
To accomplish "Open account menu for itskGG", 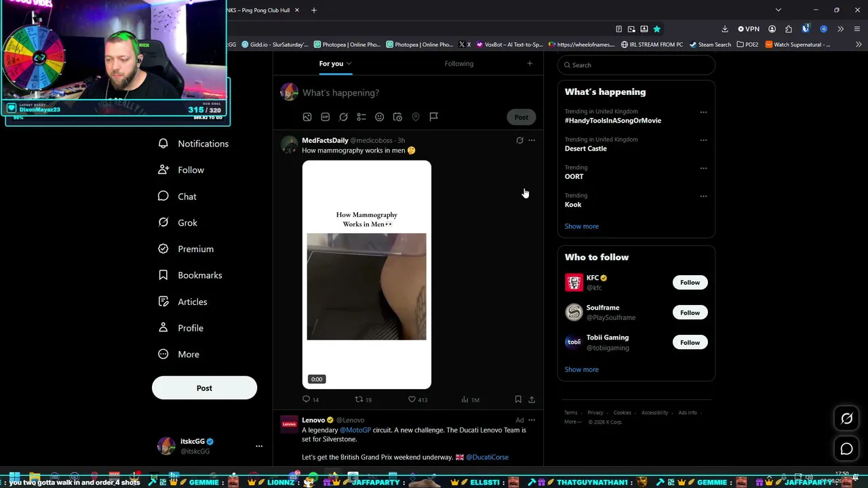I will (x=258, y=446).
